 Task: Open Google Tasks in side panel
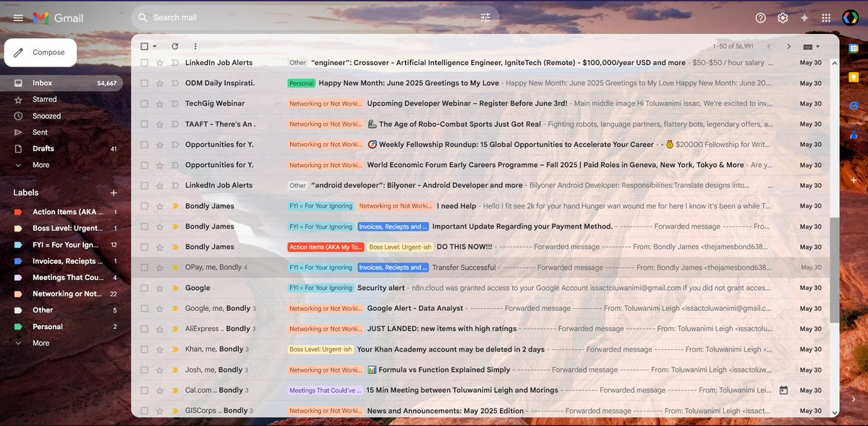coord(854,106)
